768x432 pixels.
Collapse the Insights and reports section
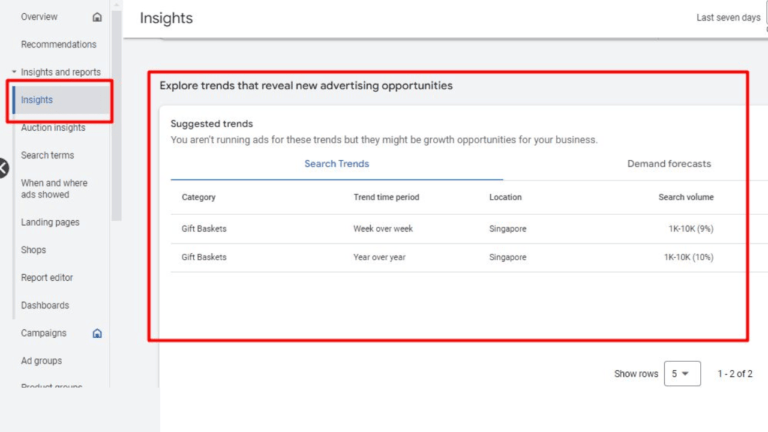14,72
